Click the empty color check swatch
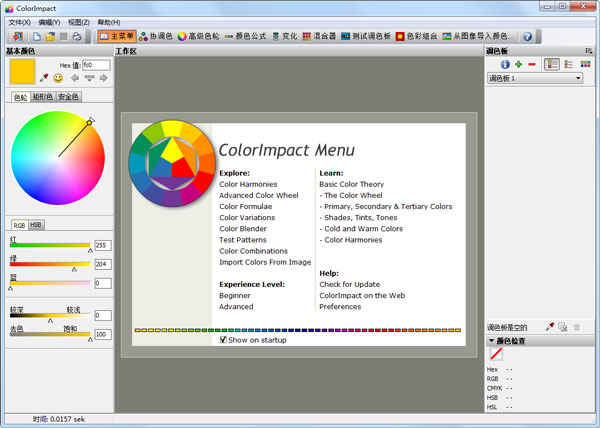This screenshot has width=600, height=428. [496, 354]
